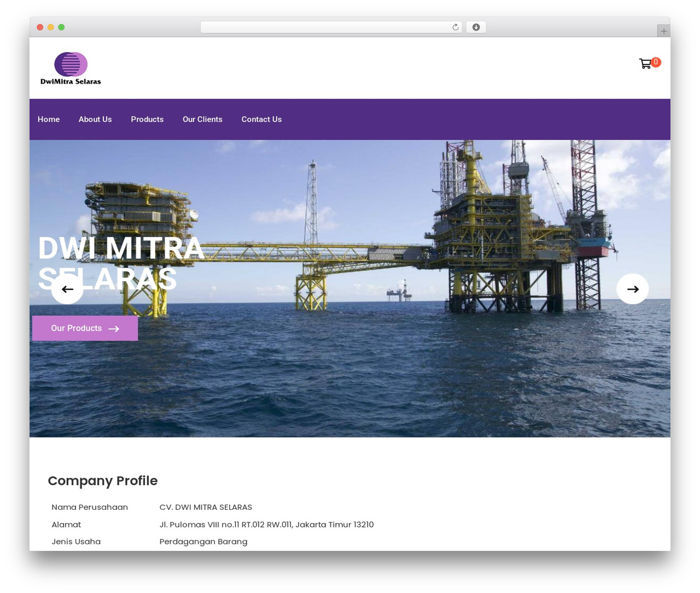The width and height of the screenshot is (700, 593).
Task: Go to previous slide arrow
Action: click(x=67, y=289)
